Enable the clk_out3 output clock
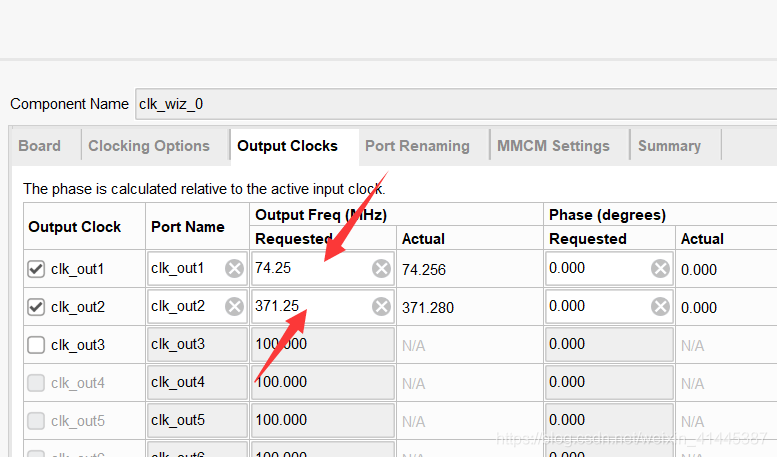The width and height of the screenshot is (777, 457). pos(37,345)
